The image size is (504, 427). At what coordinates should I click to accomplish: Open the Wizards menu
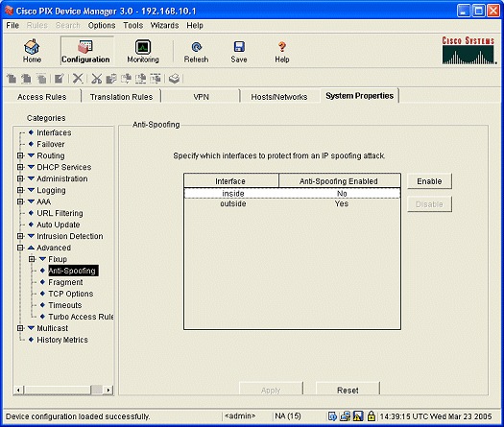164,25
